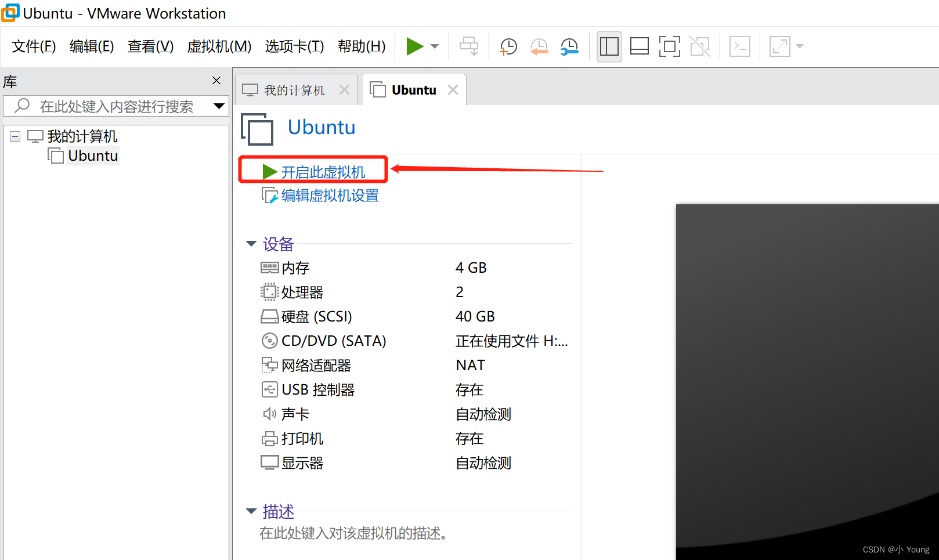The image size is (939, 560).
Task: Close the Ubuntu tab
Action: 453,90
